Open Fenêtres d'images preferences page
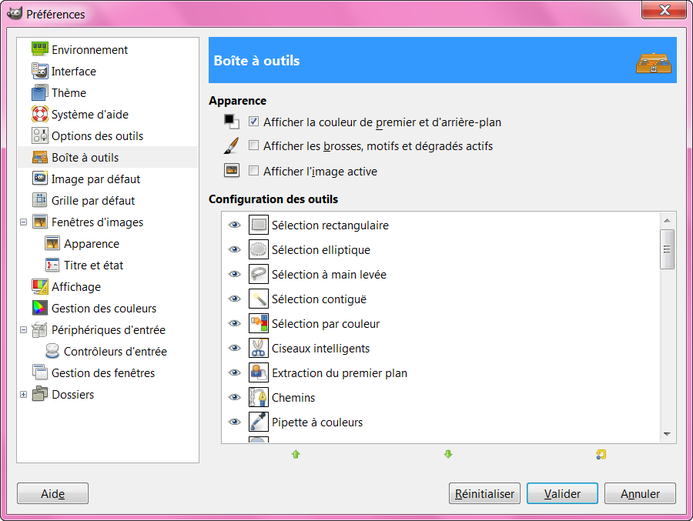693x521 pixels. tap(97, 222)
